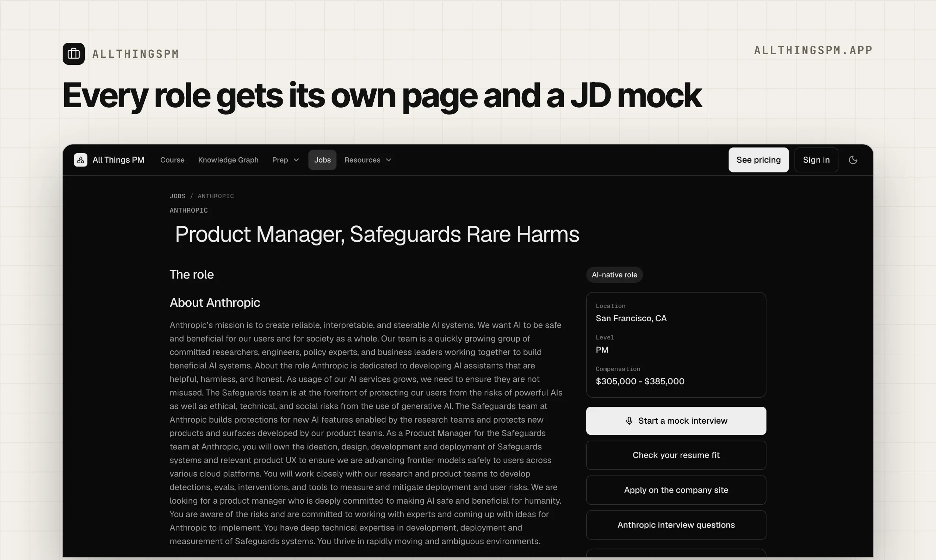Click the Sign in button

816,160
